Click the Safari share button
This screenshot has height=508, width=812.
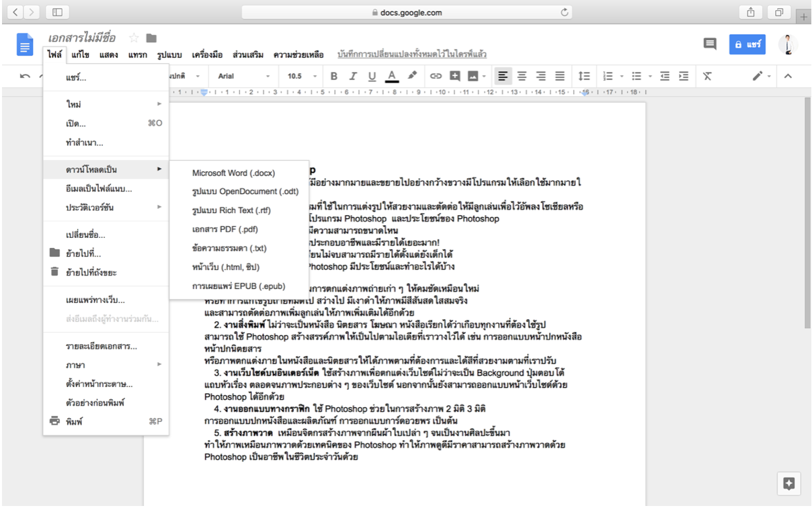pyautogui.click(x=750, y=12)
